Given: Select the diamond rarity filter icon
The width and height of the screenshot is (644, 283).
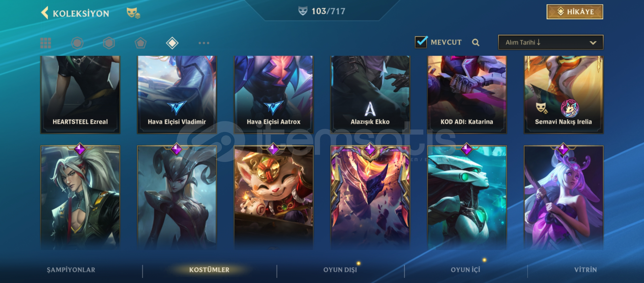Looking at the screenshot, I should click(x=172, y=43).
